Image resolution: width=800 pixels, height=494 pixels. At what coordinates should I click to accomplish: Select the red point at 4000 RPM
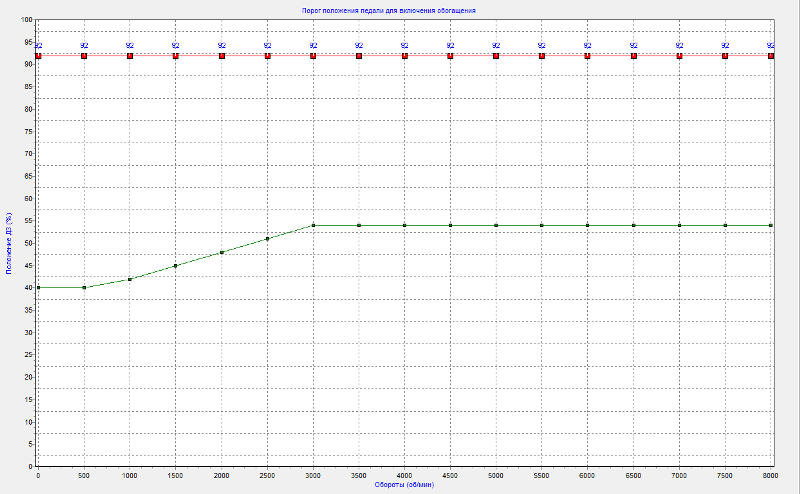(405, 56)
